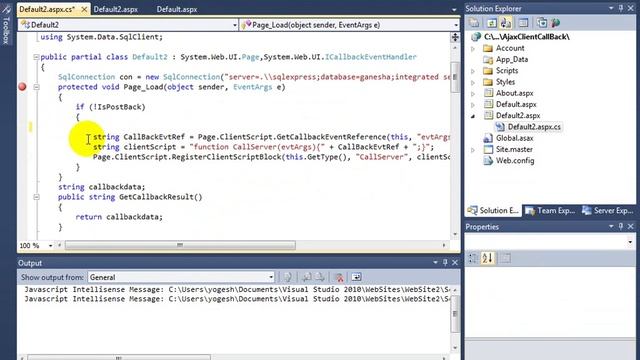Select the Web.config file
Screen dimensions: 640x360
(x=515, y=160)
